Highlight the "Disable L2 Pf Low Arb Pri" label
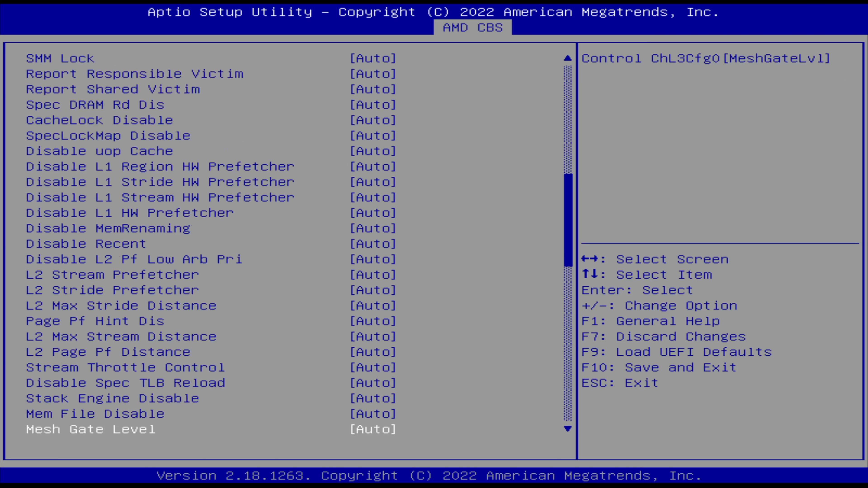The width and height of the screenshot is (868, 488). click(134, 259)
